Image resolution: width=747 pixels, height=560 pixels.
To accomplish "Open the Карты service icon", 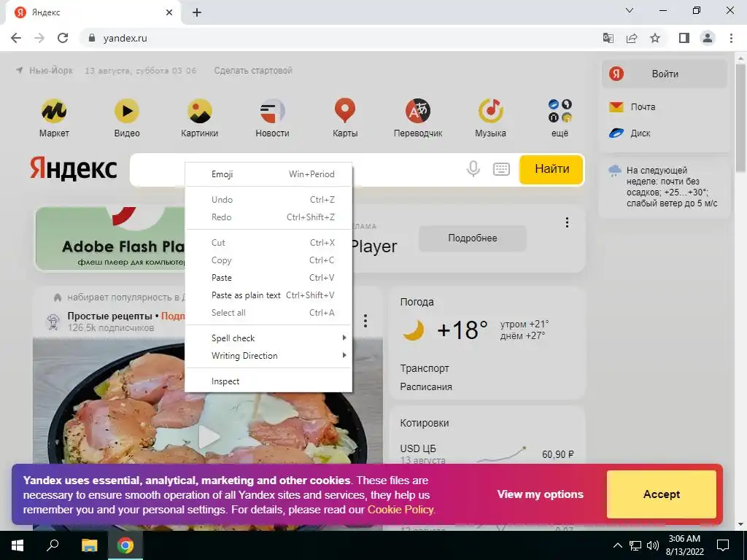I will pyautogui.click(x=345, y=117).
